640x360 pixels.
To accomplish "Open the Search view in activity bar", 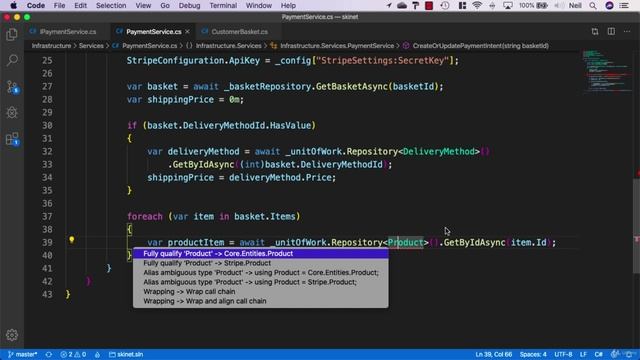I will 12,61.
